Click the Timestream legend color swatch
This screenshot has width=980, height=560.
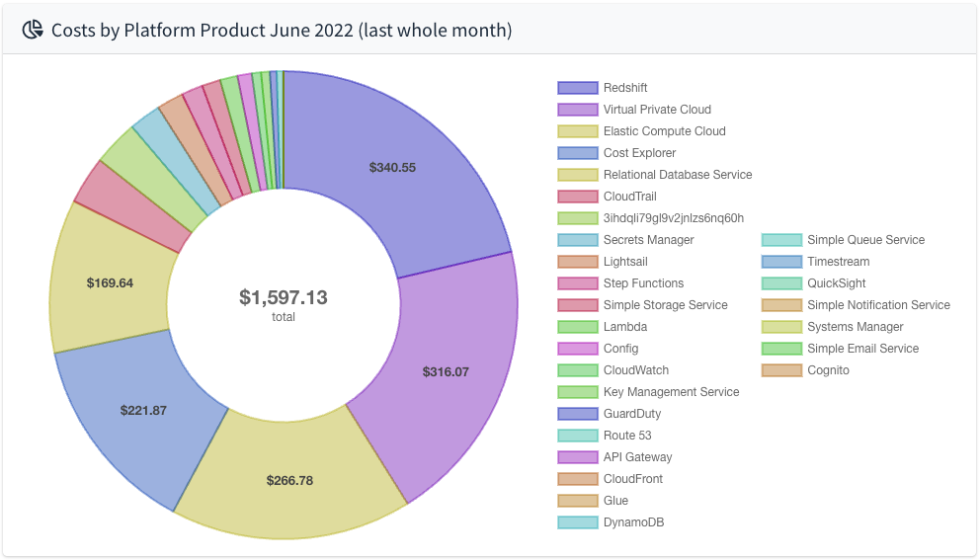click(x=781, y=262)
